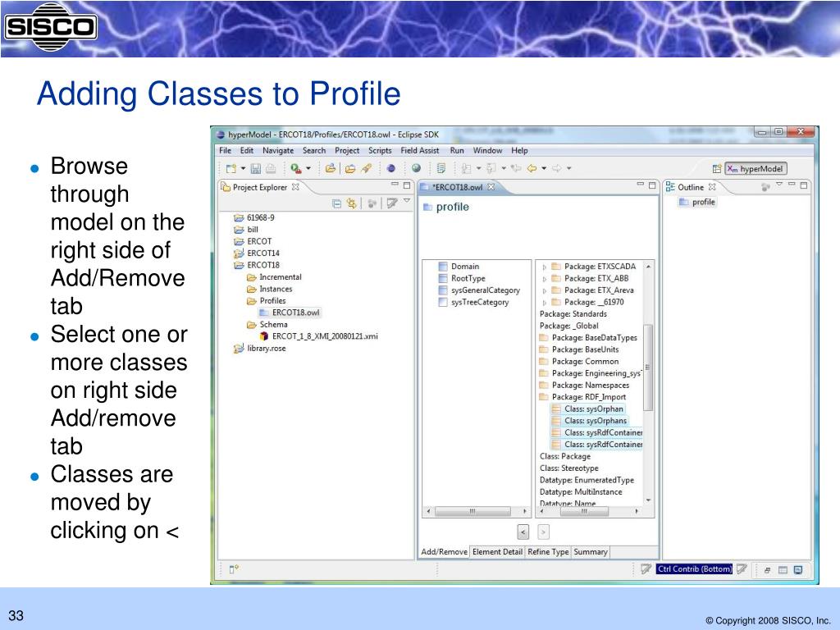Click the open folder with person icon
Viewport: 840px width, 630px height.
(331, 168)
